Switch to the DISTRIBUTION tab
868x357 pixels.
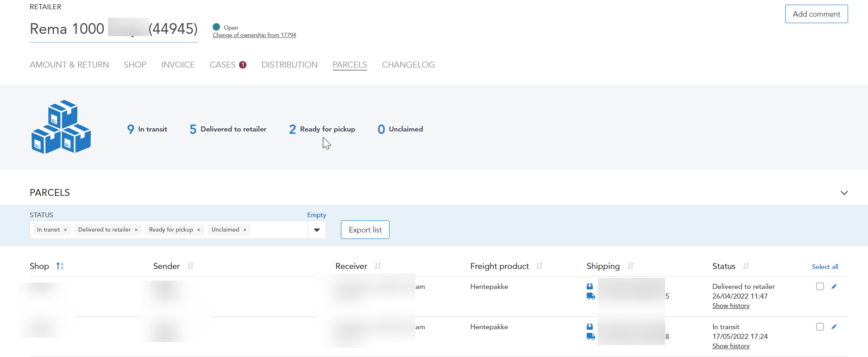pyautogui.click(x=289, y=65)
